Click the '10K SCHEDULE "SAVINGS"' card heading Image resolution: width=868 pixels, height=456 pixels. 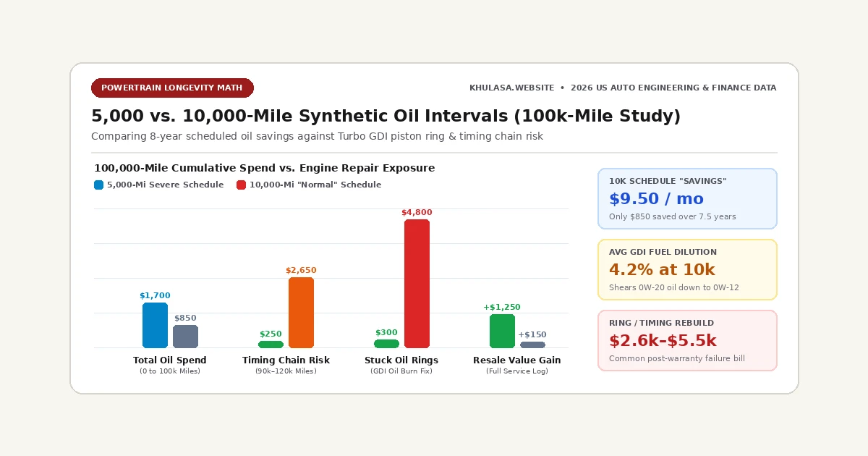[668, 181]
